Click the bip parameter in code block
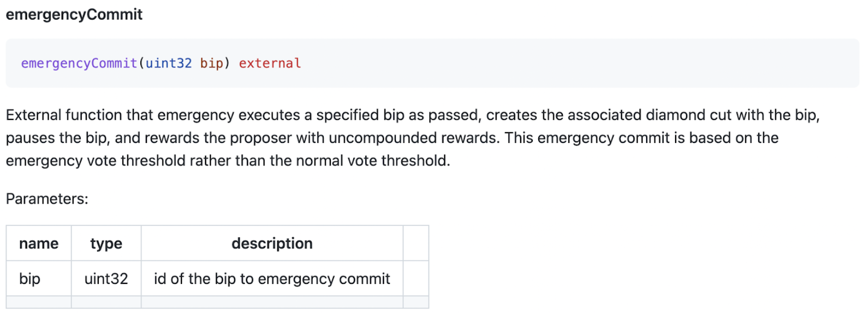 pyautogui.click(x=211, y=63)
